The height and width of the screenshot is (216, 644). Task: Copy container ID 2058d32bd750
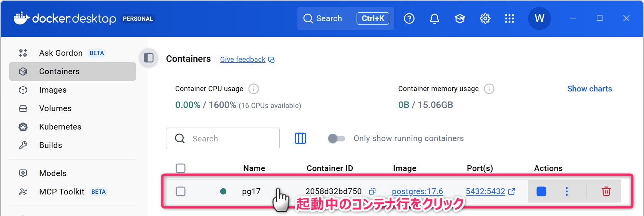pyautogui.click(x=372, y=191)
